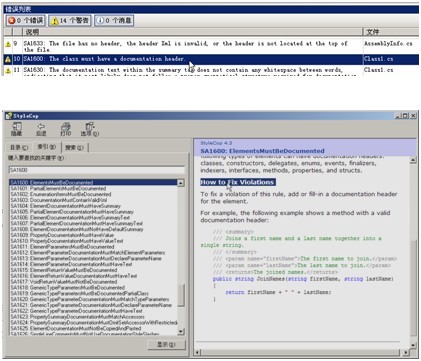This screenshot has height=361, width=421.
Task: Click the AssemblyInfo.cs file cell
Action: tap(388, 44)
